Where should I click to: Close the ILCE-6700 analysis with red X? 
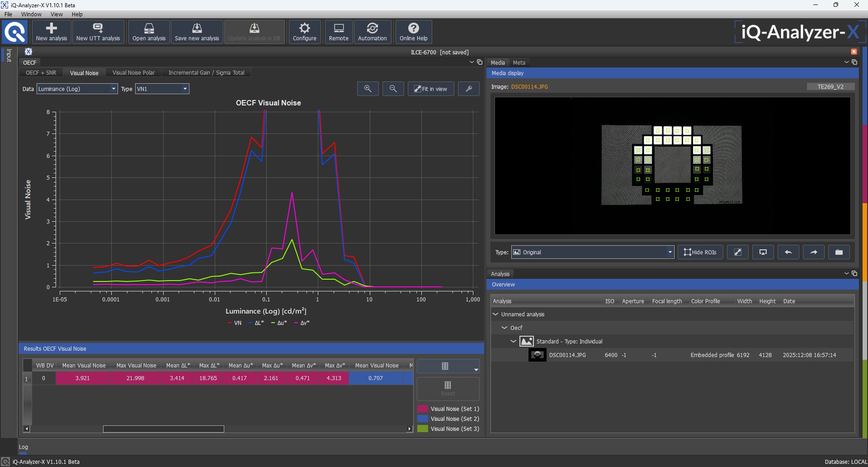coord(854,52)
